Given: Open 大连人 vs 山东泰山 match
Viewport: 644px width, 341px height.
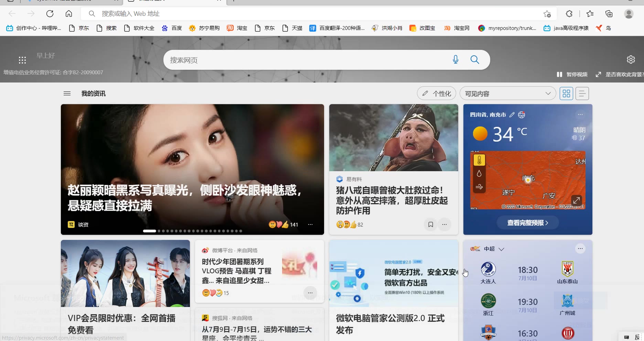Looking at the screenshot, I should [x=528, y=273].
